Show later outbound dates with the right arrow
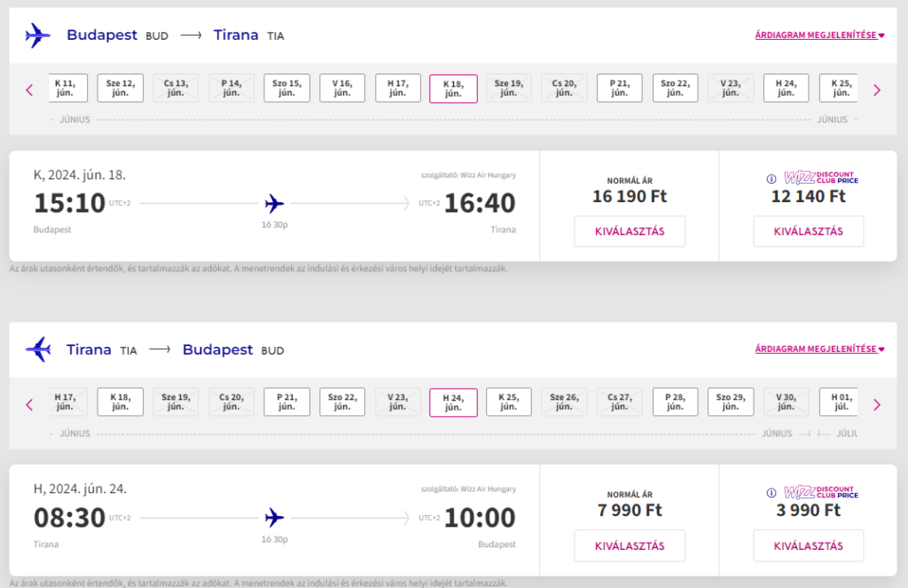 point(877,90)
